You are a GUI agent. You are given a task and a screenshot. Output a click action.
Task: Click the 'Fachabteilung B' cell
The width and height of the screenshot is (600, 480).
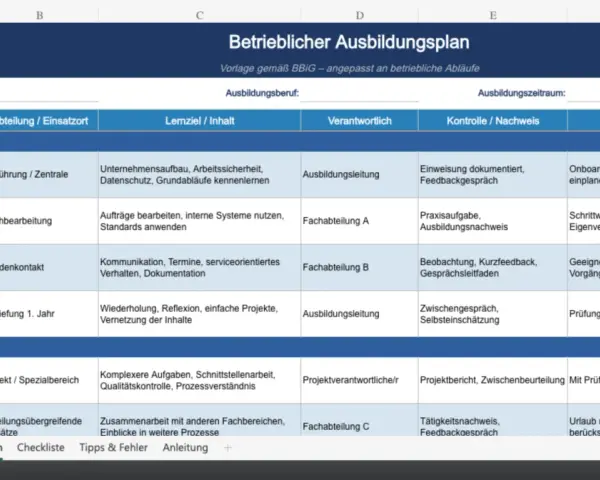coord(359,268)
